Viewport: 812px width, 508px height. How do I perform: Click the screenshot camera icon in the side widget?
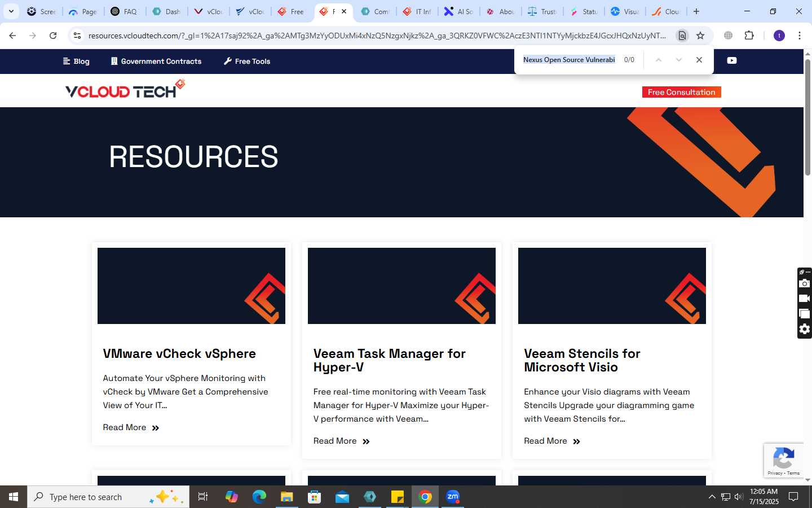[x=805, y=283]
